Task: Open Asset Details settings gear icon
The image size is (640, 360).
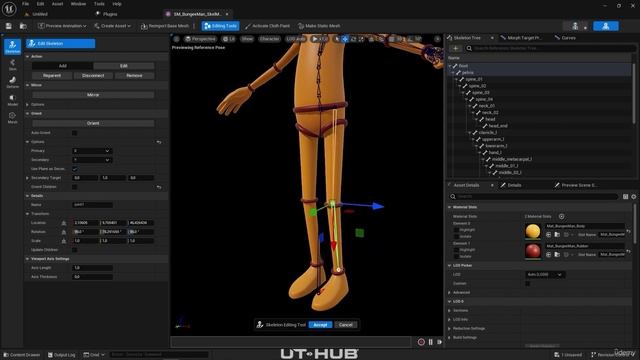Action: [633, 197]
